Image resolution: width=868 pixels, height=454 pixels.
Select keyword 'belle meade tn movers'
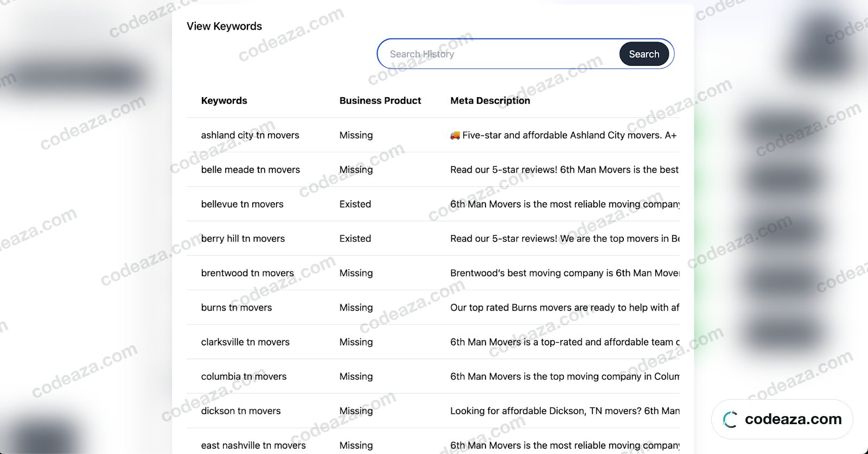[x=251, y=169]
